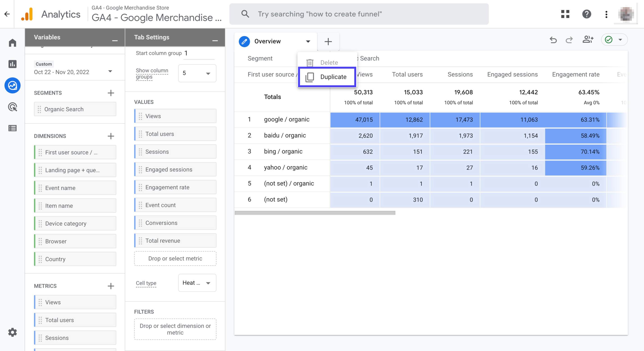Click Drop or select metric field
The image size is (644, 351).
click(x=175, y=258)
